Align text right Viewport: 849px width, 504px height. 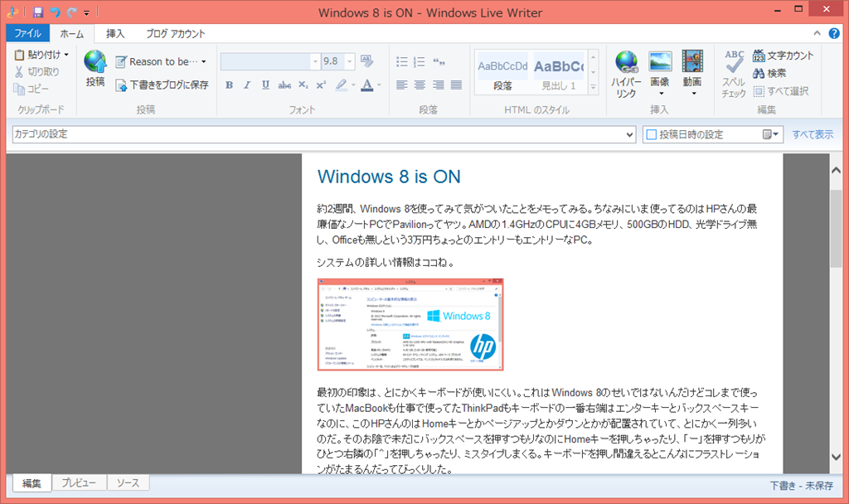[439, 85]
